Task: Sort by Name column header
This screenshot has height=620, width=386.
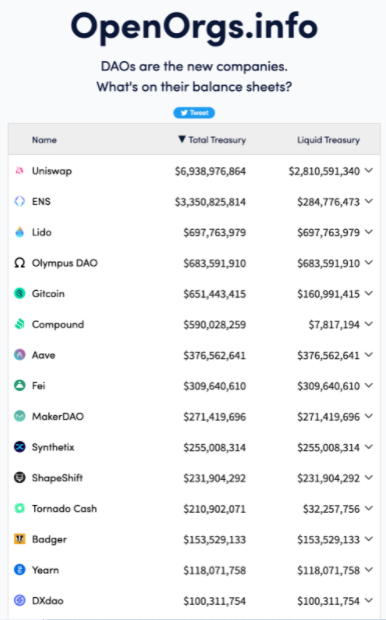Action: [44, 140]
